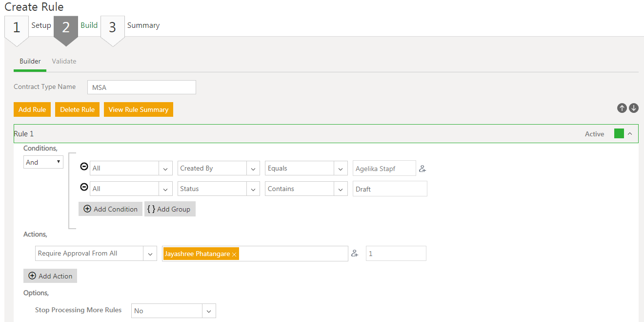This screenshot has height=322, width=644.
Task: Click the move rule down arrow icon
Action: 634,108
